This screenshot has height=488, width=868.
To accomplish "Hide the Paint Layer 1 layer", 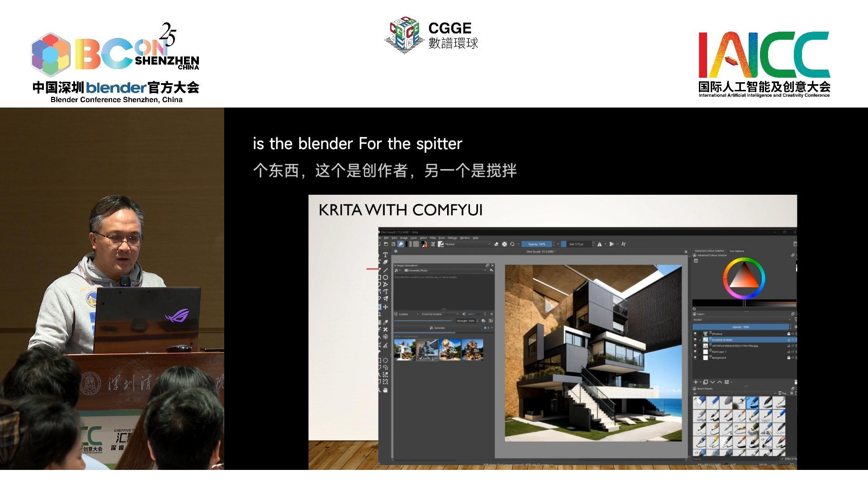I will tap(695, 352).
